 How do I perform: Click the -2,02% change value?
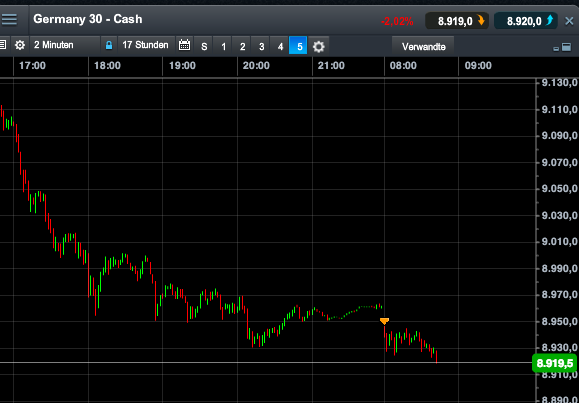[x=397, y=21]
